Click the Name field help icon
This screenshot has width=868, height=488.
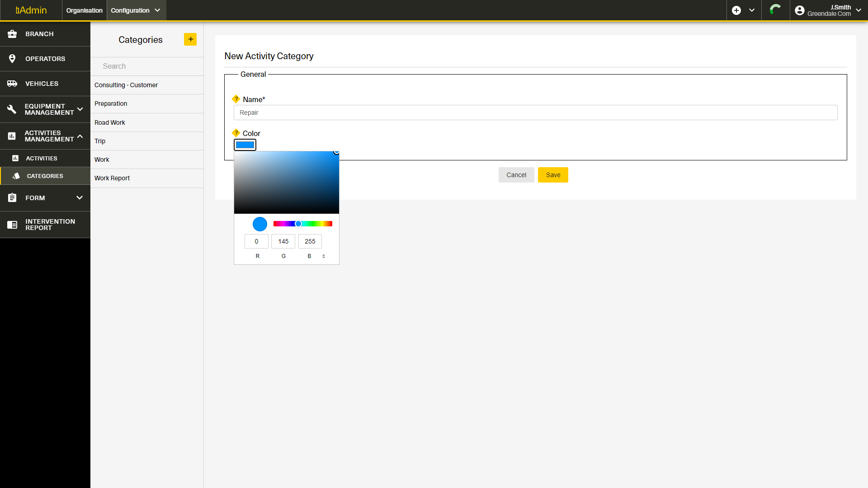(236, 99)
